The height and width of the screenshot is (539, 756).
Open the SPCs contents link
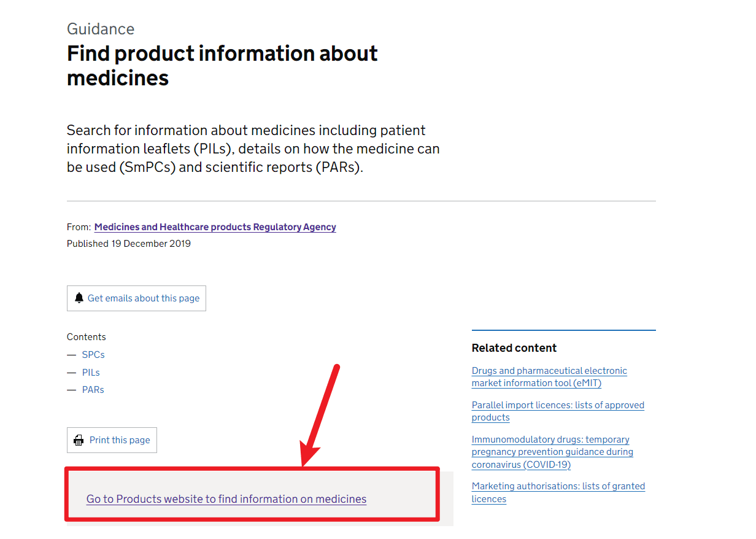[93, 354]
